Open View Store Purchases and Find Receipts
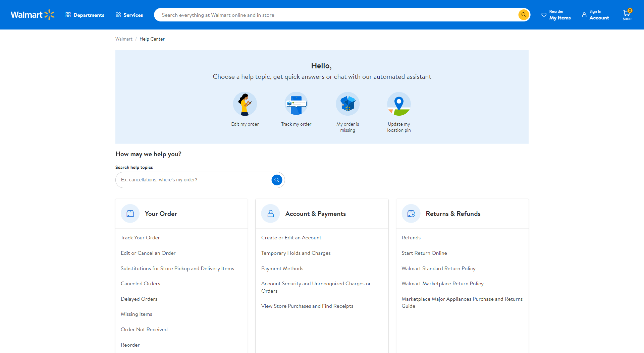The width and height of the screenshot is (644, 353). coord(307,306)
